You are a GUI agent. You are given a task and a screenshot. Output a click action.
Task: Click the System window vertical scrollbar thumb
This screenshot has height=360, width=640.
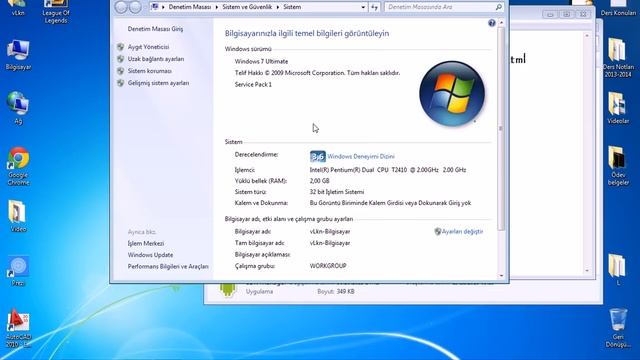point(501,129)
